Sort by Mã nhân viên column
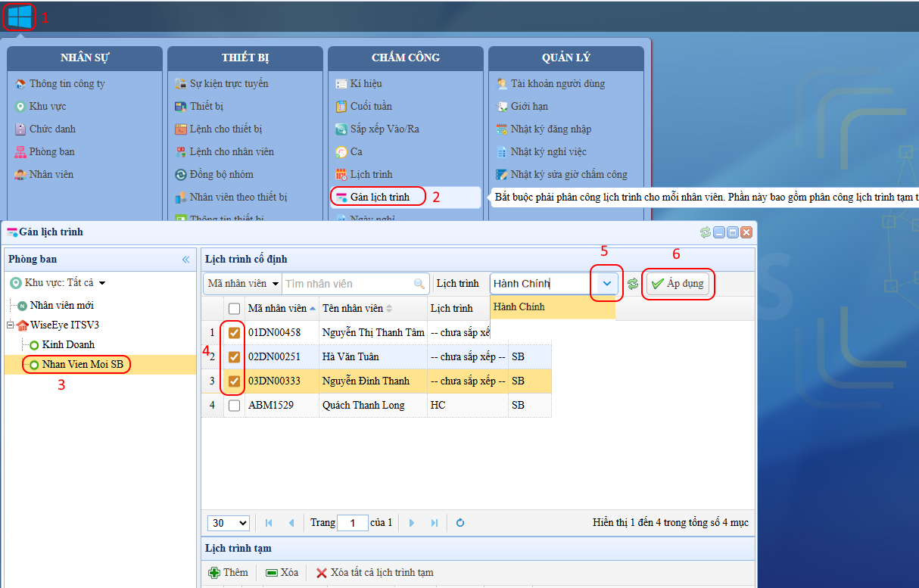Viewport: 919px width, 588px height. coord(282,308)
